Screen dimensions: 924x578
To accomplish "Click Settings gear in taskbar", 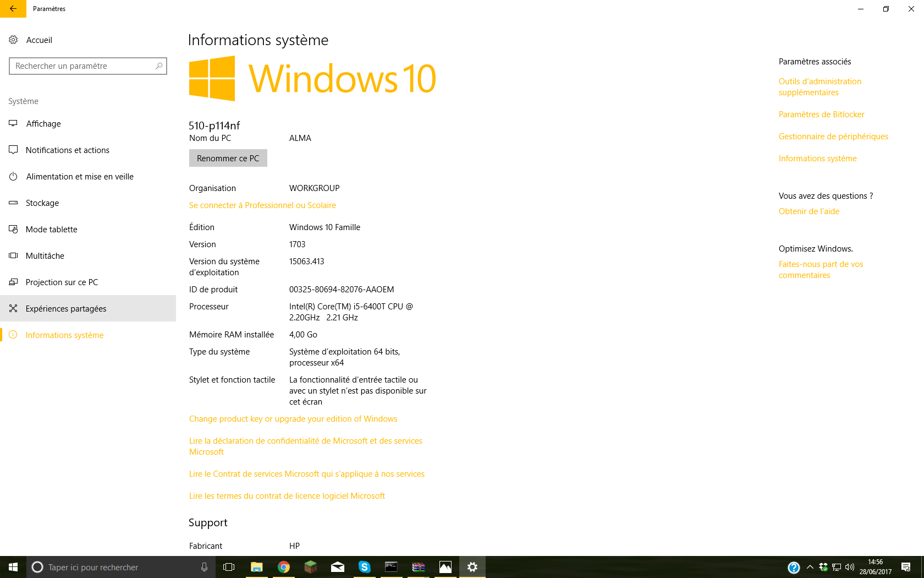I will click(x=472, y=567).
